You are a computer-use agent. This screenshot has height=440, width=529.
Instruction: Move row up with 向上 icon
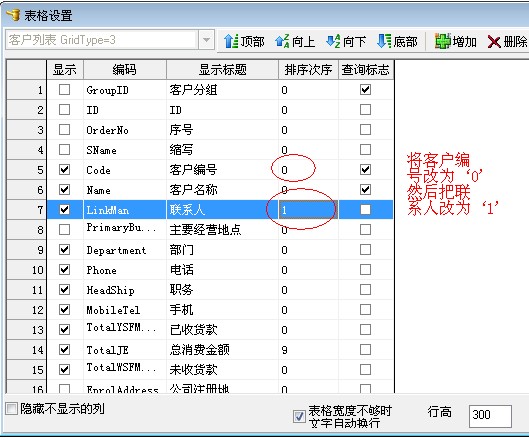point(282,41)
